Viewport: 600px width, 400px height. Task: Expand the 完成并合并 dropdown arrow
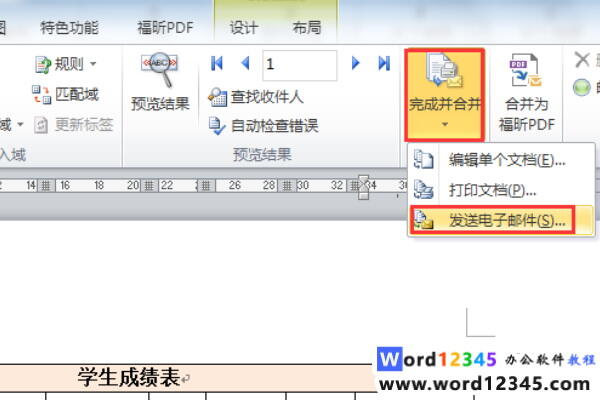point(445,124)
